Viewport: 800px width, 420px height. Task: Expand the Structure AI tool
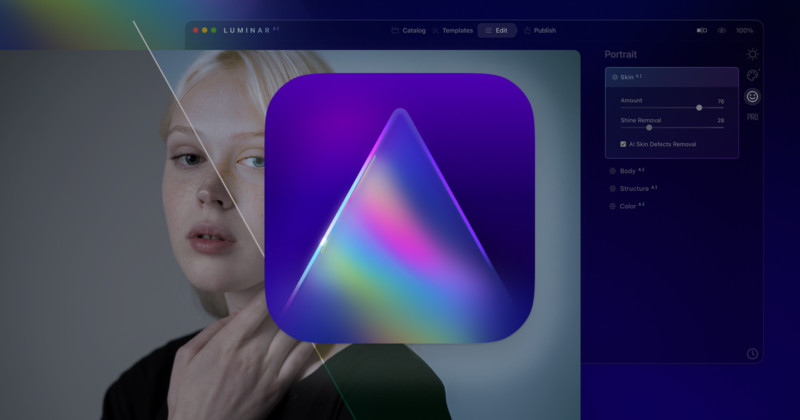coord(633,189)
